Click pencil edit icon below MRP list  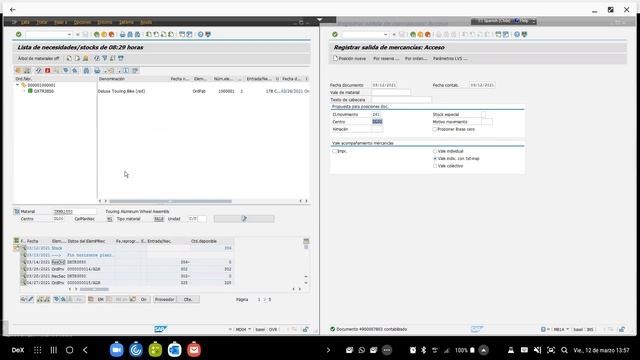(x=31, y=299)
